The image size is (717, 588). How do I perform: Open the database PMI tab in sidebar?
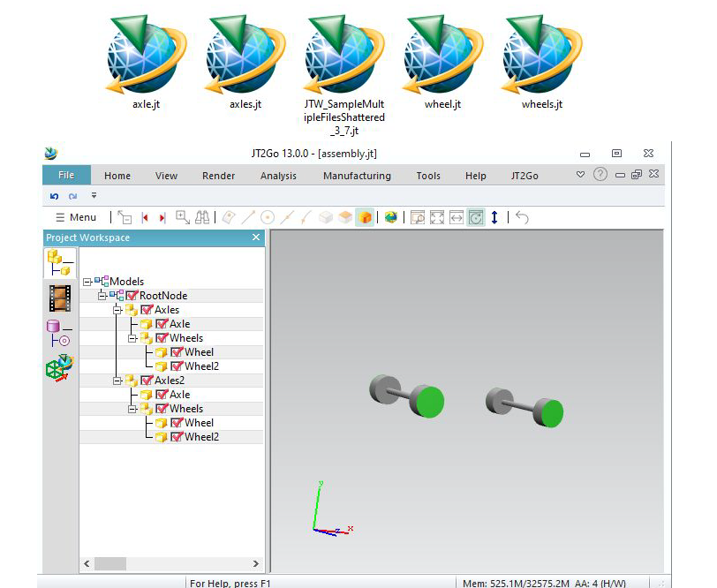pyautogui.click(x=59, y=334)
